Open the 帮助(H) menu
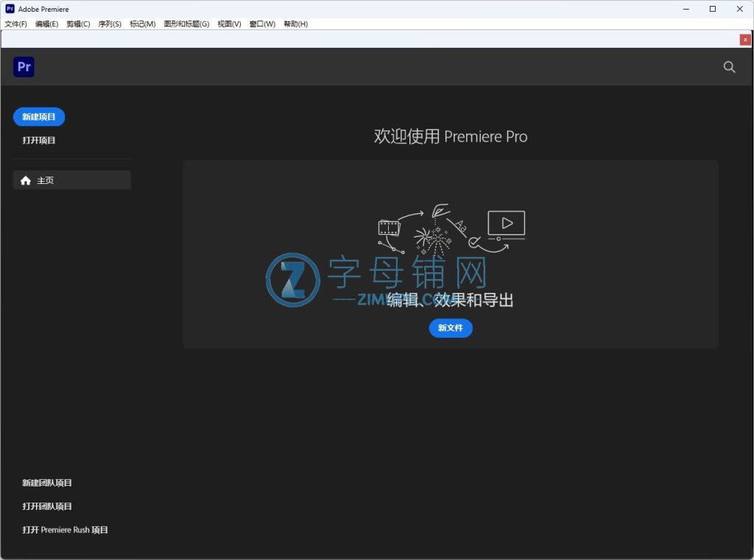Image resolution: width=754 pixels, height=560 pixels. tap(295, 24)
